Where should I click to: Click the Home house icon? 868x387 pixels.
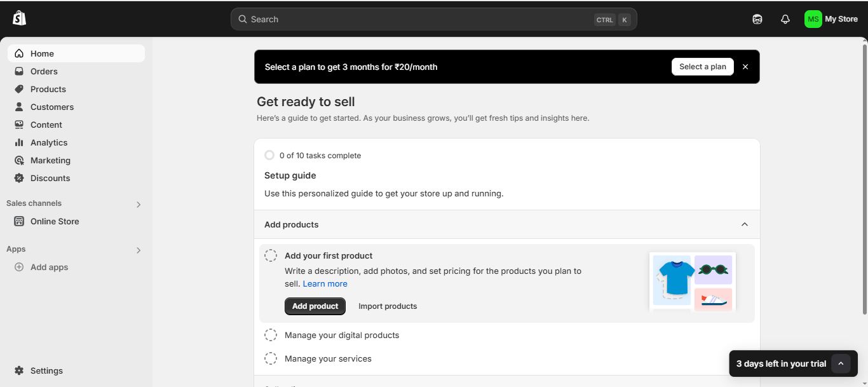click(19, 53)
